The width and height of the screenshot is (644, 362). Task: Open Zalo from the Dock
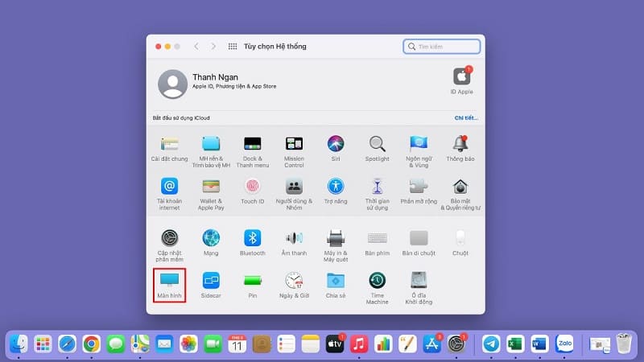[564, 344]
